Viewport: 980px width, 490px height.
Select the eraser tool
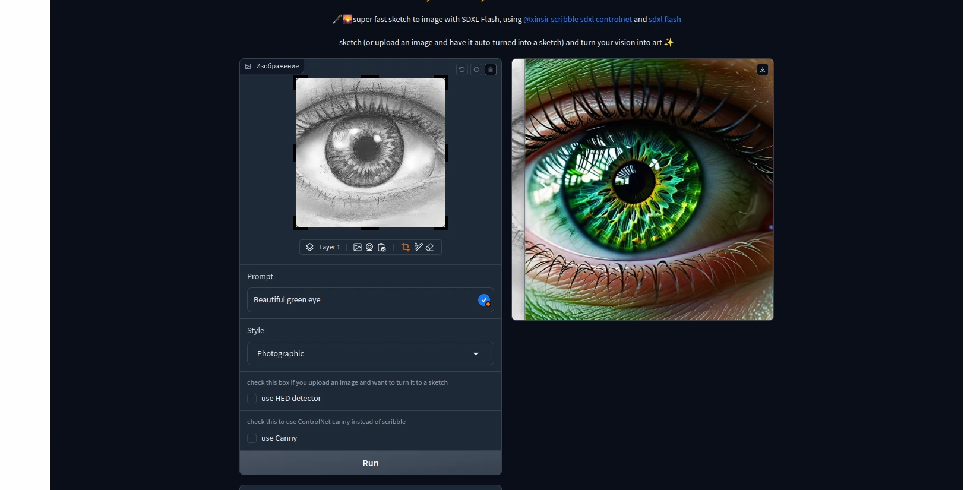(430, 247)
